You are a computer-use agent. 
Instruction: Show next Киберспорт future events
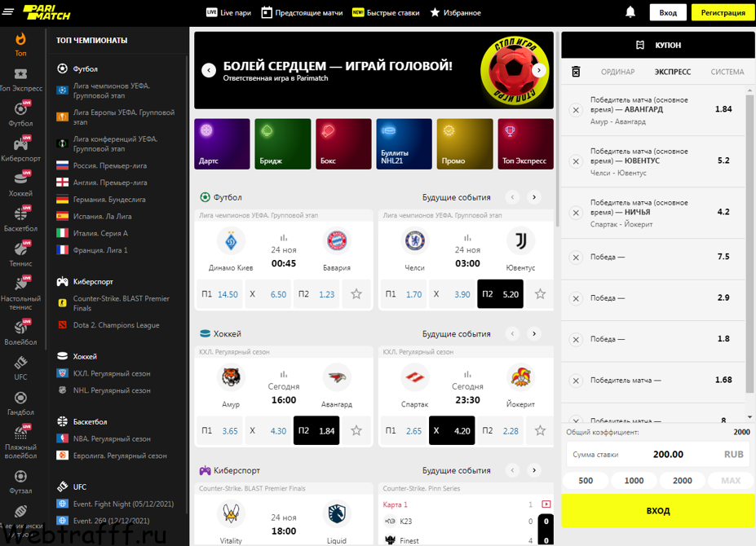533,470
